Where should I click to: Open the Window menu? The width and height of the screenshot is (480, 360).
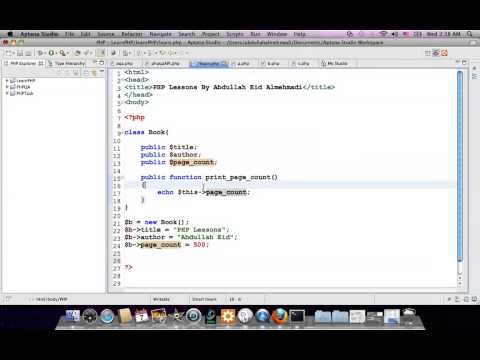pos(277,34)
